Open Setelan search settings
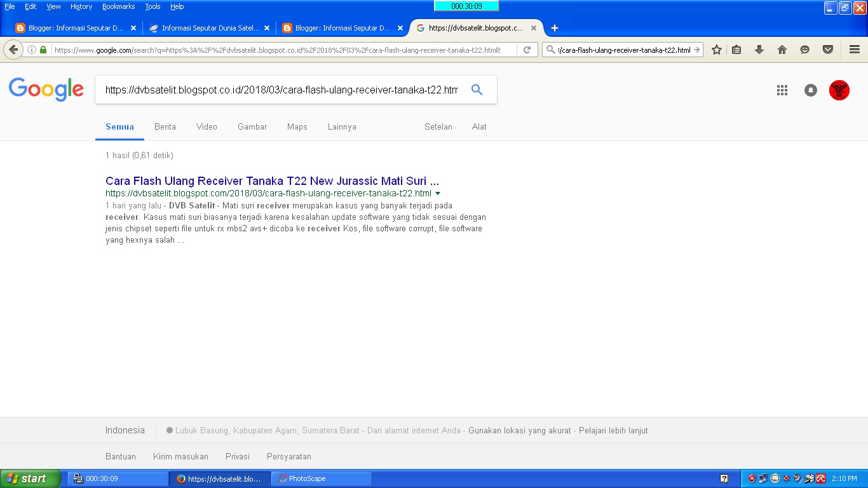 pos(438,126)
